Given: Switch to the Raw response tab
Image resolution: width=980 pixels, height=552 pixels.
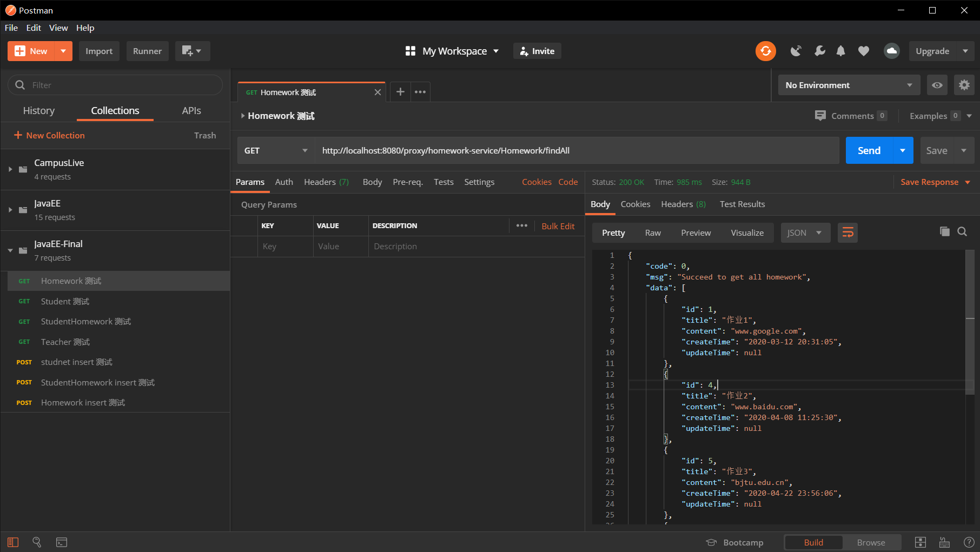Looking at the screenshot, I should (652, 232).
